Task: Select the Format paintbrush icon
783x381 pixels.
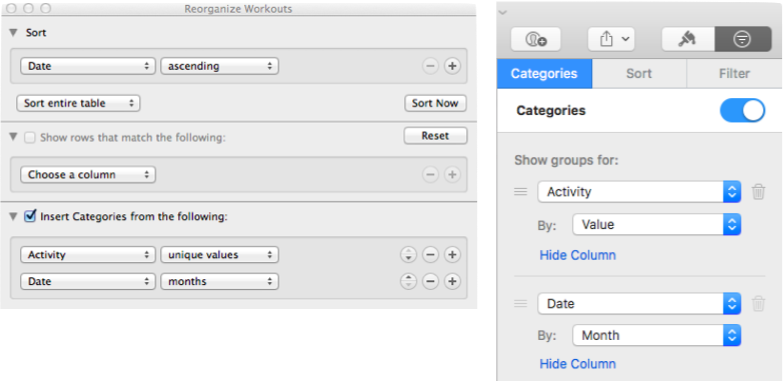Action: (688, 39)
